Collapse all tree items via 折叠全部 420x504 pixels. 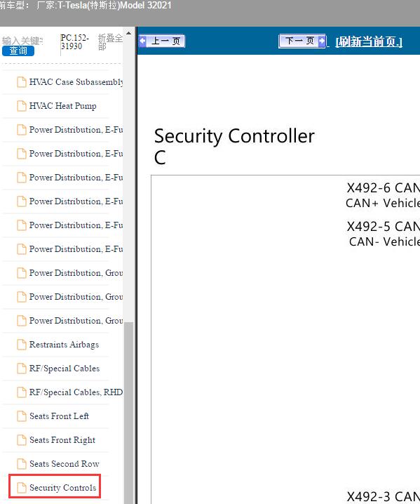(110, 42)
